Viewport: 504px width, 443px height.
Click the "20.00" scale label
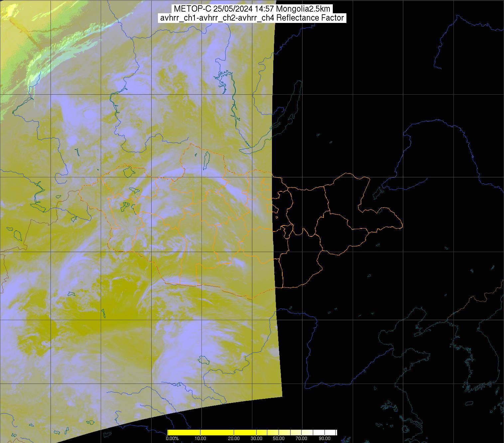point(234,438)
